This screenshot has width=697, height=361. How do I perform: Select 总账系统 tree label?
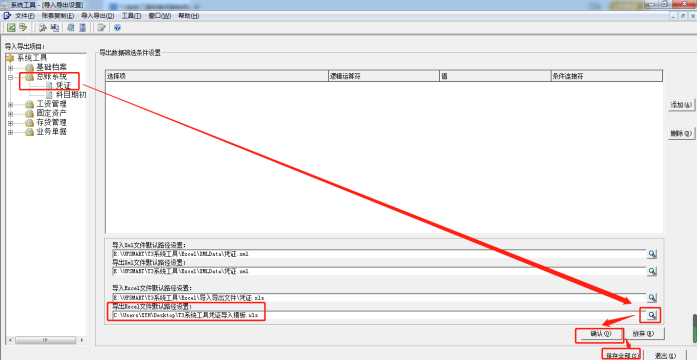pyautogui.click(x=51, y=76)
